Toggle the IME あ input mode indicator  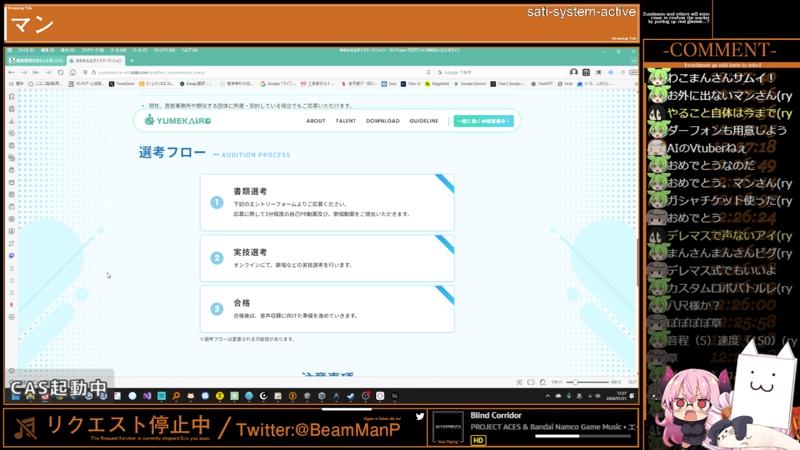coord(580,396)
